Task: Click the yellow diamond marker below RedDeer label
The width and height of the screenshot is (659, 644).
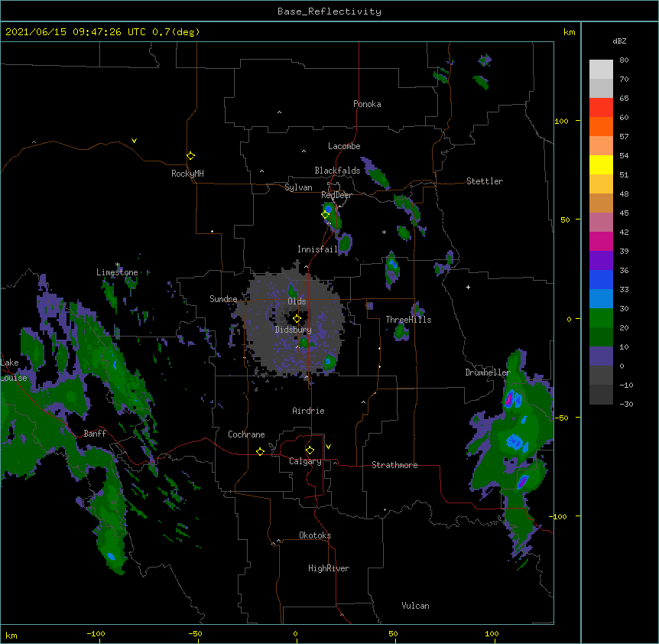Action: click(x=325, y=215)
